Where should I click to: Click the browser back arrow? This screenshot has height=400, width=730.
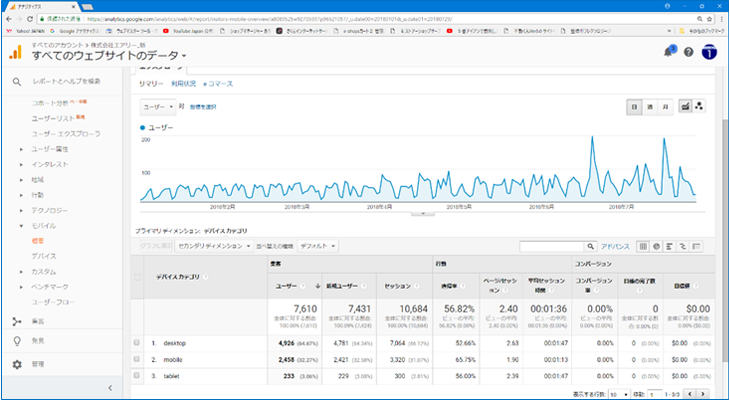click(9, 19)
